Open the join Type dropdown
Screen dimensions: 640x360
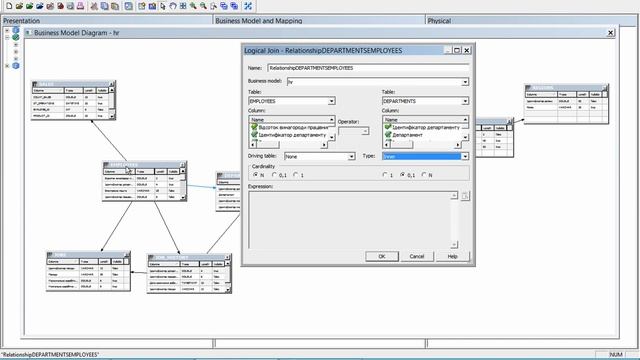tap(465, 156)
